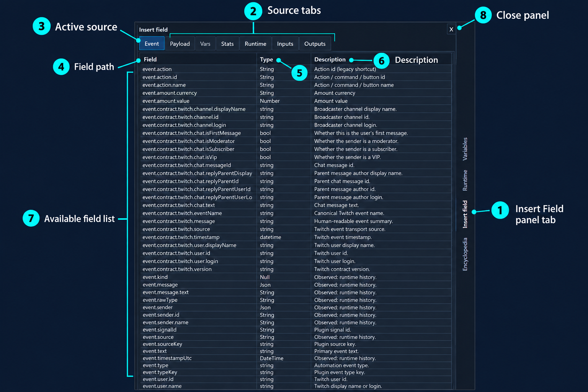Click the 'Twitch event transport source.' description

pyautogui.click(x=350, y=229)
